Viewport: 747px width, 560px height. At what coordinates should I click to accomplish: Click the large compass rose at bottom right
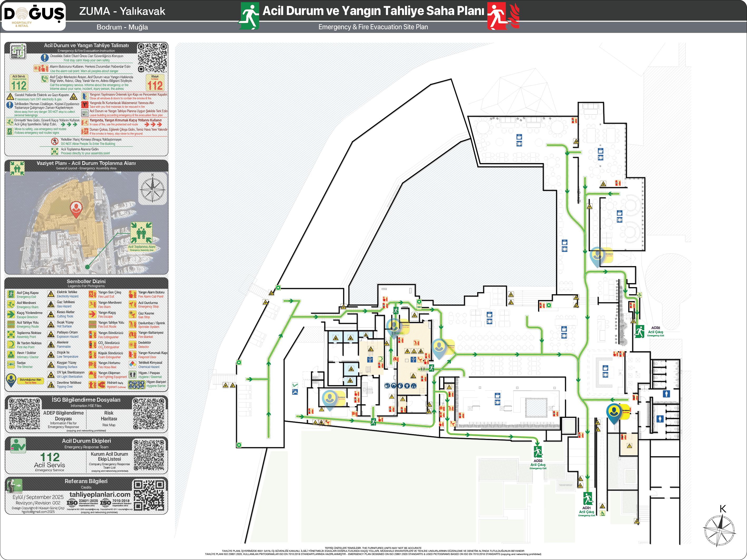point(719,531)
